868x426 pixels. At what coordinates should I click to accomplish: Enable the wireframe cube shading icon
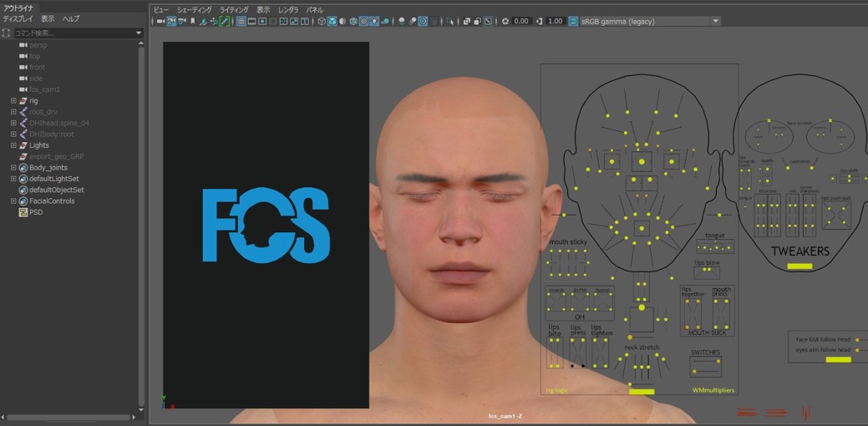(322, 21)
